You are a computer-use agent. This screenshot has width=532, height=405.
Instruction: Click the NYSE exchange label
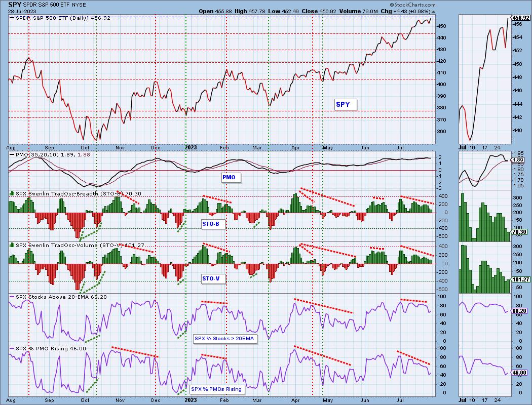[x=79, y=5]
